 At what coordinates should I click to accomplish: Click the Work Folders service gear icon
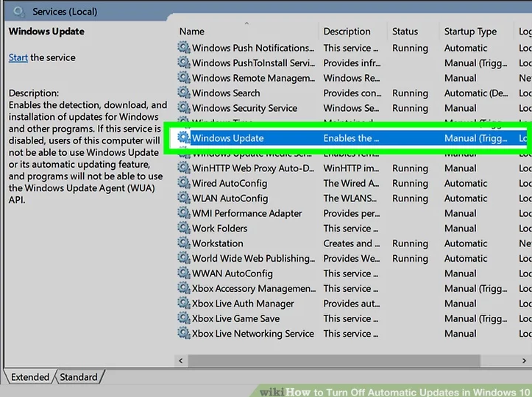point(183,229)
